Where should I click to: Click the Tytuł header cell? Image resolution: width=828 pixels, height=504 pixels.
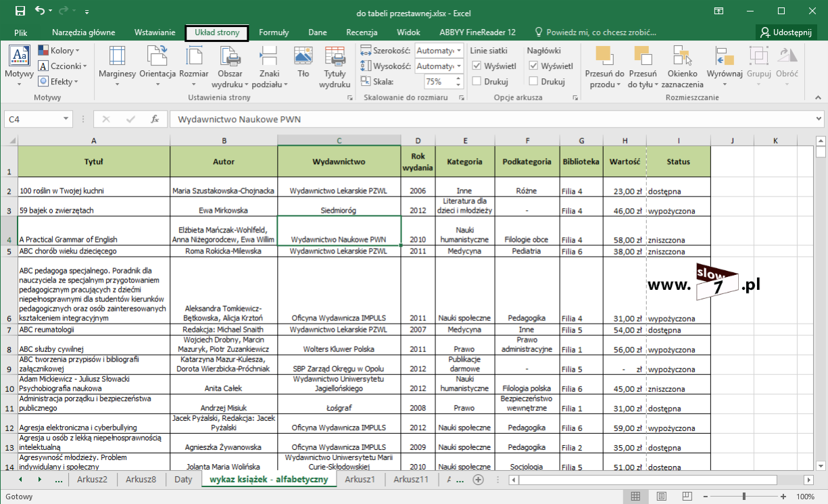(x=94, y=162)
